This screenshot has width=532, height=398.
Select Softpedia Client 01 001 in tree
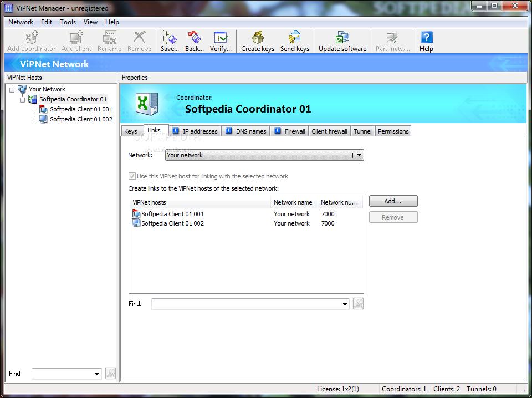81,109
